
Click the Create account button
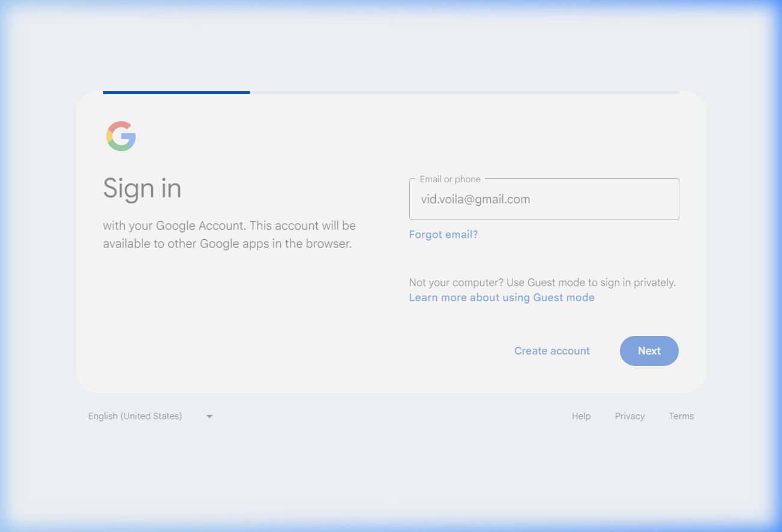pyautogui.click(x=552, y=351)
